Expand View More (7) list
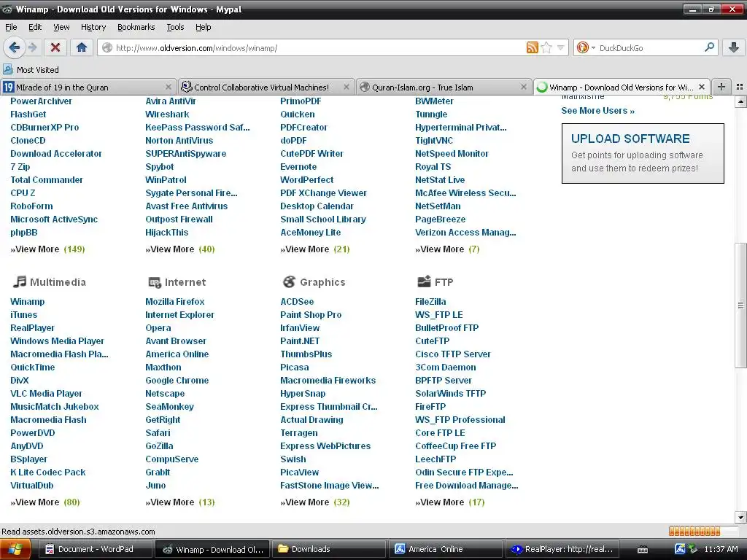747x560 pixels. coord(447,249)
